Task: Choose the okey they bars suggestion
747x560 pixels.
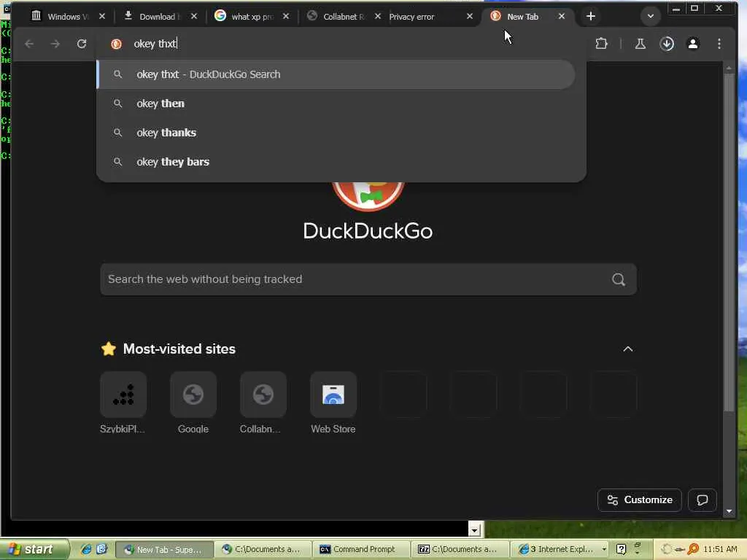Action: tap(336, 162)
